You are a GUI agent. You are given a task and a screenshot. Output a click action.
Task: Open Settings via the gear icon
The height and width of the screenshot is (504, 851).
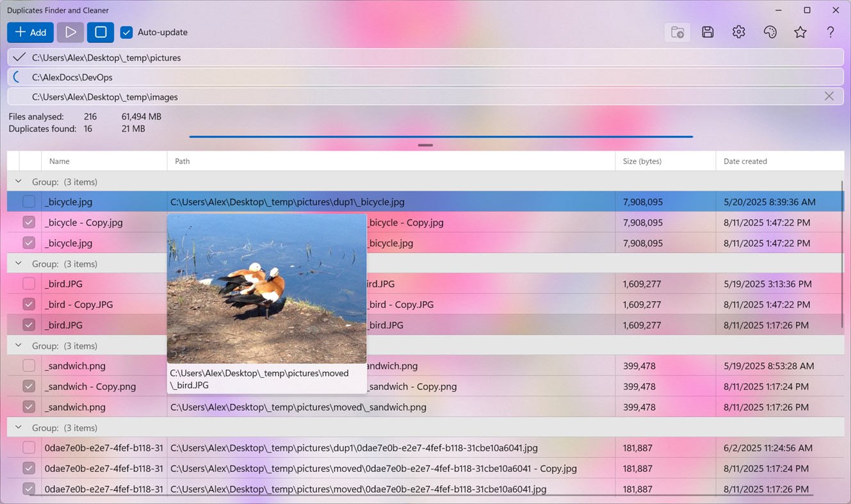tap(738, 31)
